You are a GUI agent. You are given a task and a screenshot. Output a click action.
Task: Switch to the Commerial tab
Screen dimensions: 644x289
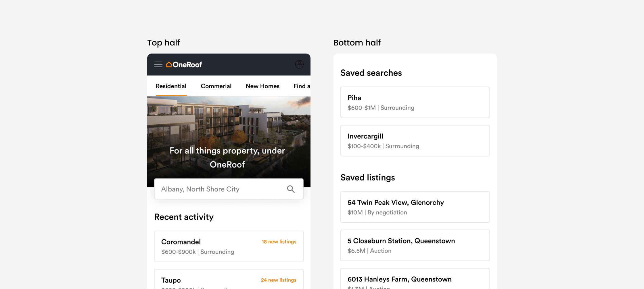pos(216,86)
